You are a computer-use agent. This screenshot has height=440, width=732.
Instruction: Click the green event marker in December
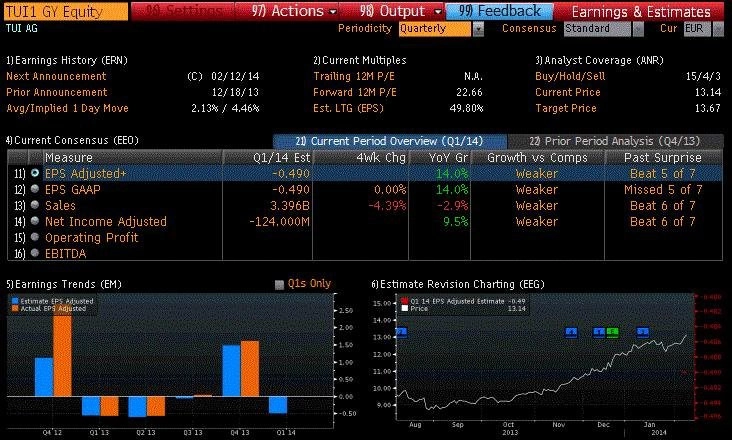(612, 332)
